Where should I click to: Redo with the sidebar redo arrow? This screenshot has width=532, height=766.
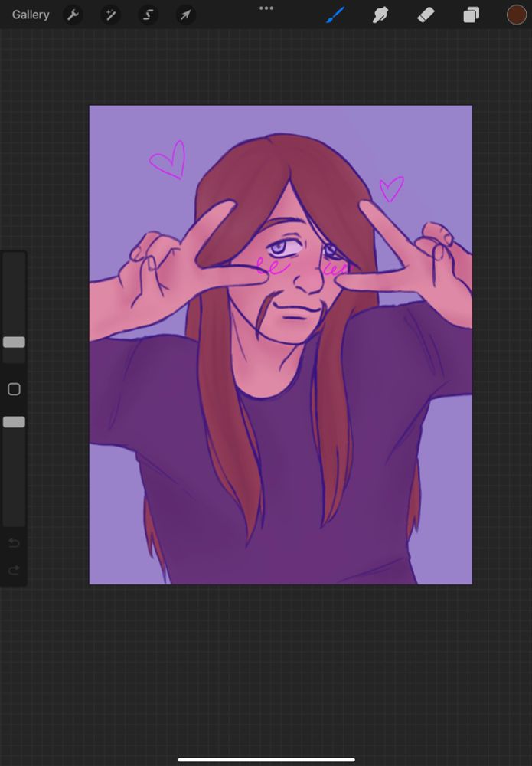point(14,570)
